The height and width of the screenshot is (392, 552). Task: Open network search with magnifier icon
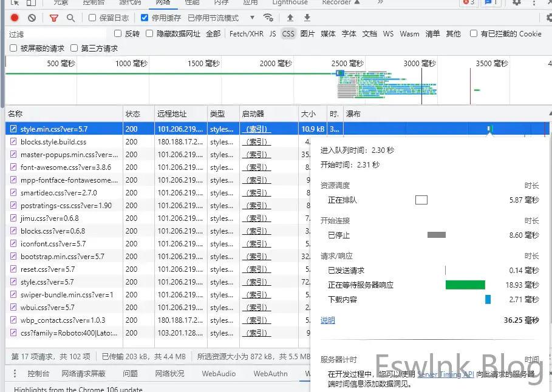(x=71, y=18)
